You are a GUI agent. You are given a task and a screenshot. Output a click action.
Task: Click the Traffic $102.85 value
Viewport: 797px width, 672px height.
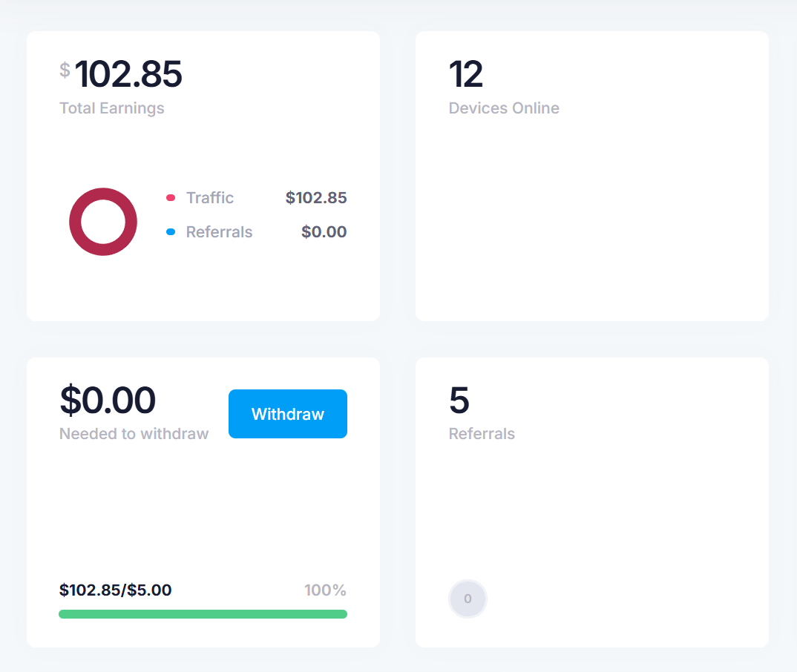(316, 197)
